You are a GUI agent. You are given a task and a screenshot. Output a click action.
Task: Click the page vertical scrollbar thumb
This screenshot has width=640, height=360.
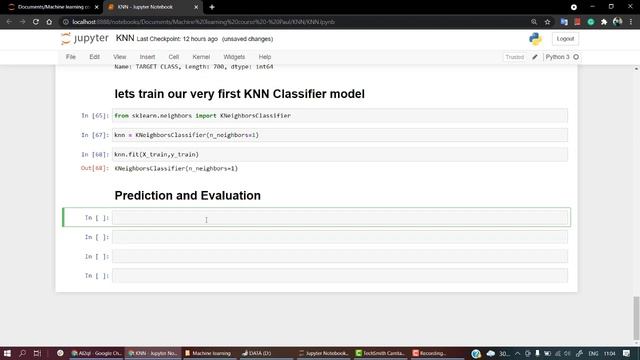[x=636, y=318]
